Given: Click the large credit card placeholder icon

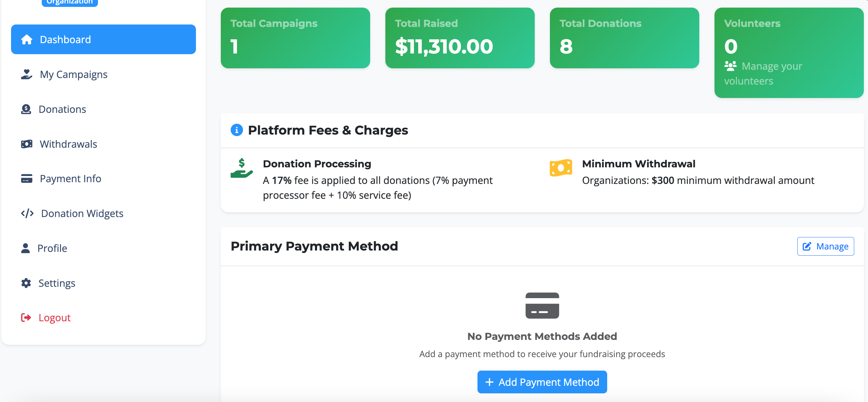Looking at the screenshot, I should tap(542, 305).
